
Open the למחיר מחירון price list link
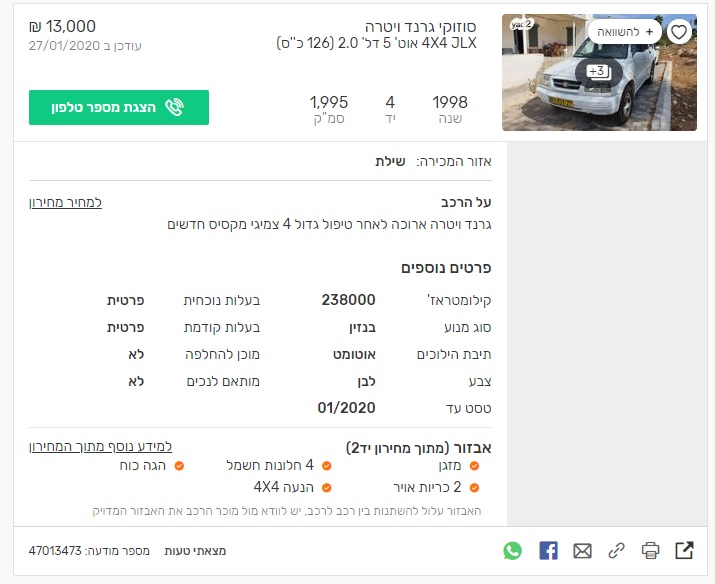tap(65, 202)
